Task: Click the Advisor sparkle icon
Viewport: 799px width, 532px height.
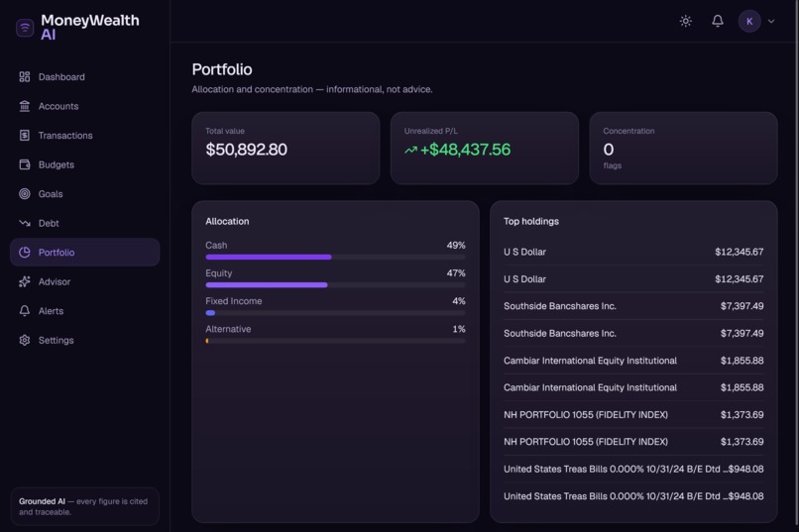Action: pyautogui.click(x=25, y=281)
